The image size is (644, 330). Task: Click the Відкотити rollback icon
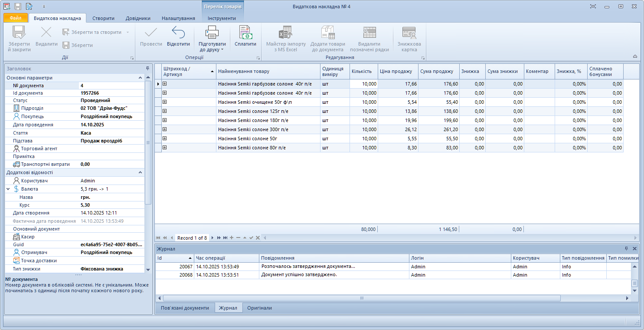(178, 33)
